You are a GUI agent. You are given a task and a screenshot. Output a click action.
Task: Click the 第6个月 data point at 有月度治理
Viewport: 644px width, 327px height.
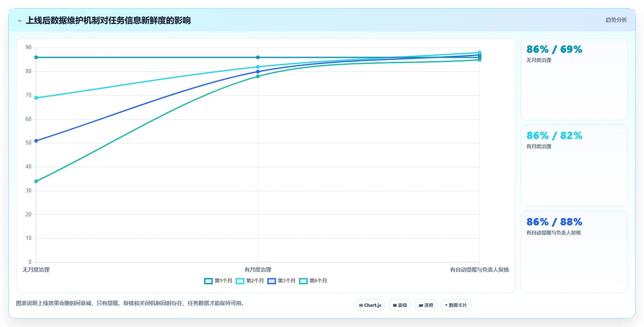tap(258, 76)
